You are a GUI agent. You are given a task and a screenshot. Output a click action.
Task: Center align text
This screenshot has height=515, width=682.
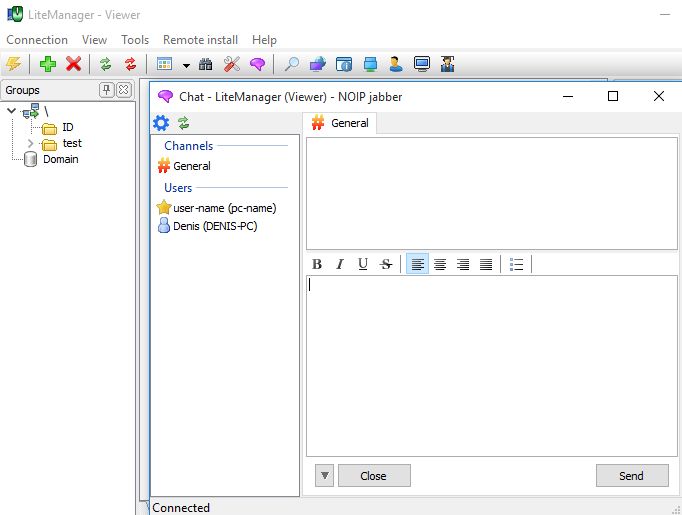click(440, 264)
